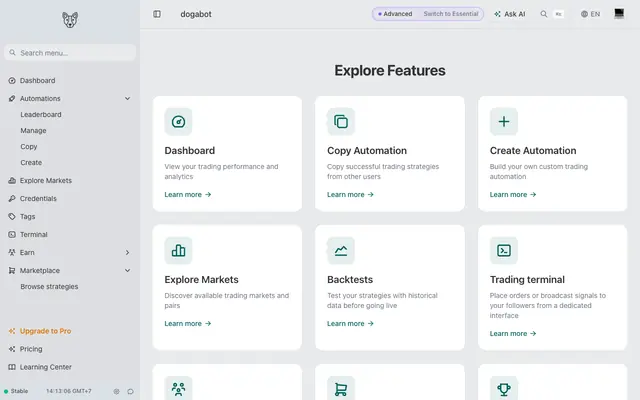This screenshot has height=400, width=640.
Task: Click the Explore Markets card title
Action: (x=202, y=280)
